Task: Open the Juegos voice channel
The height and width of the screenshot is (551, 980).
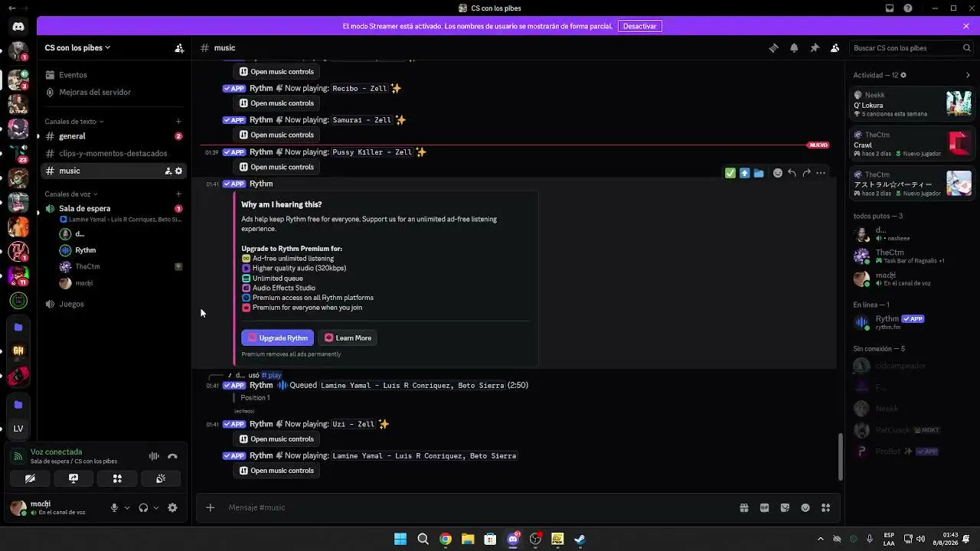Action: (x=113, y=304)
